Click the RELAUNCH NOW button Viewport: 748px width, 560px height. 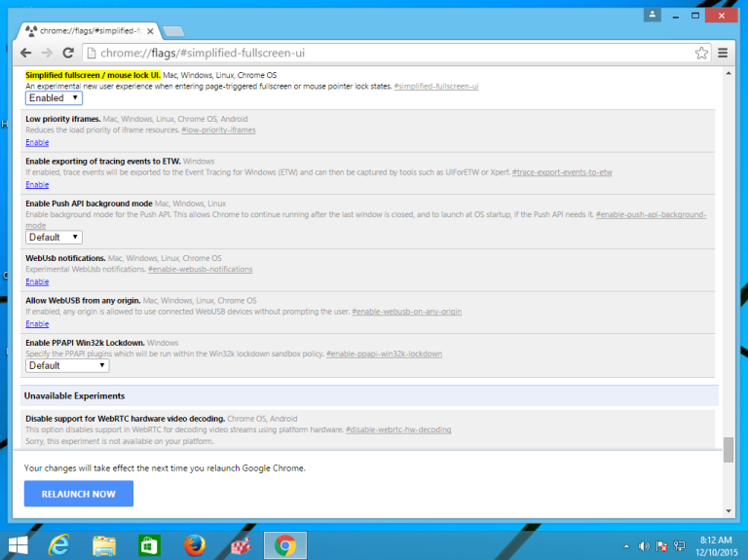79,494
